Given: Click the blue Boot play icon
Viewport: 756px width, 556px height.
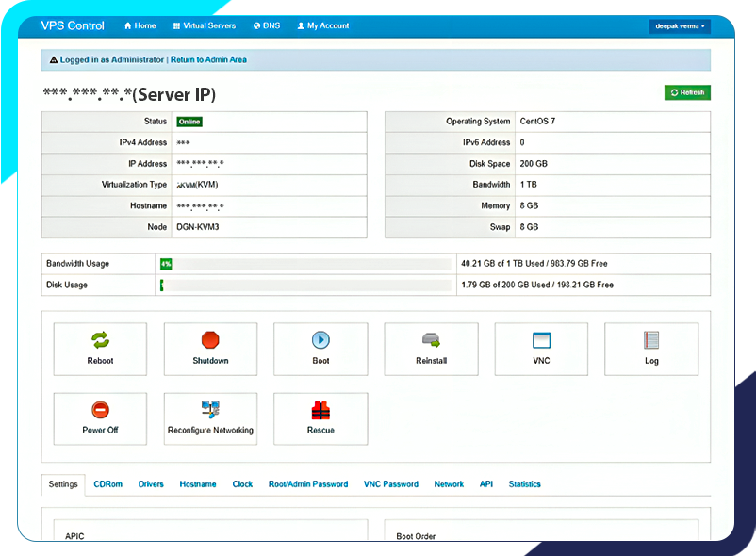Looking at the screenshot, I should (320, 340).
